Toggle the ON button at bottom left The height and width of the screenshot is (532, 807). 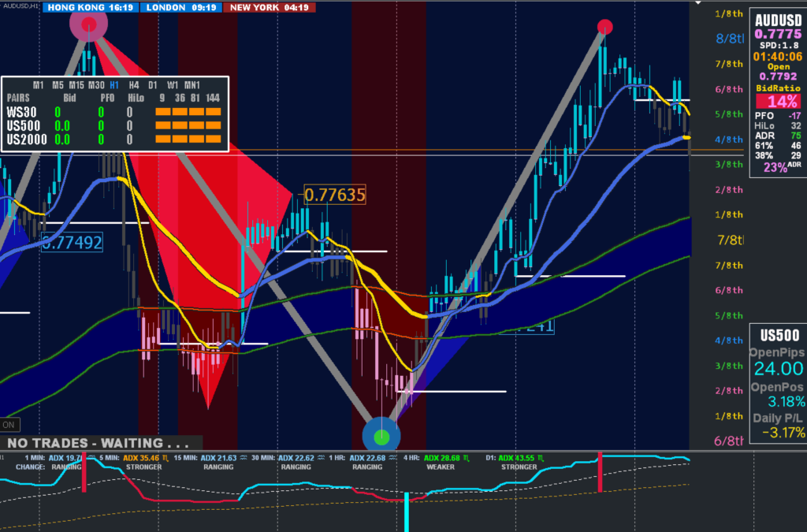pos(9,424)
